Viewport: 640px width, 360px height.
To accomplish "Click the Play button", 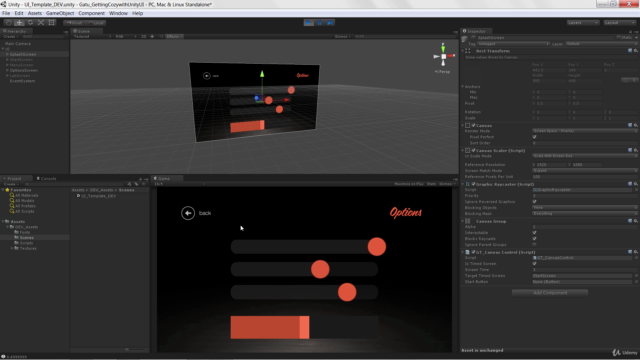I will (x=309, y=23).
